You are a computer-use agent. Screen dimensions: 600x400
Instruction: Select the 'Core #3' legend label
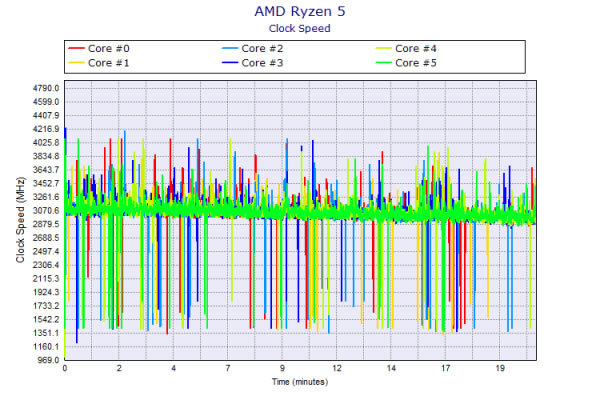pos(262,63)
